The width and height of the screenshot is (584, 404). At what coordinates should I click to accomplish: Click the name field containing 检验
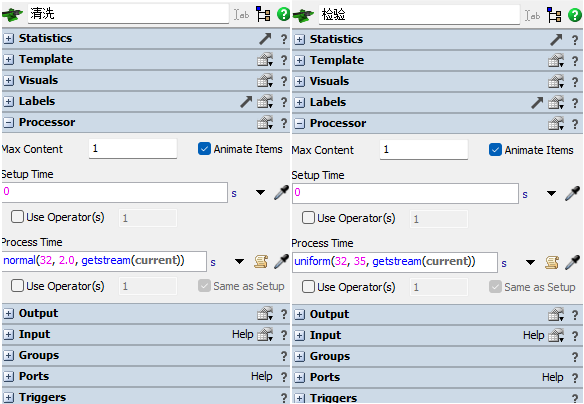coord(419,15)
